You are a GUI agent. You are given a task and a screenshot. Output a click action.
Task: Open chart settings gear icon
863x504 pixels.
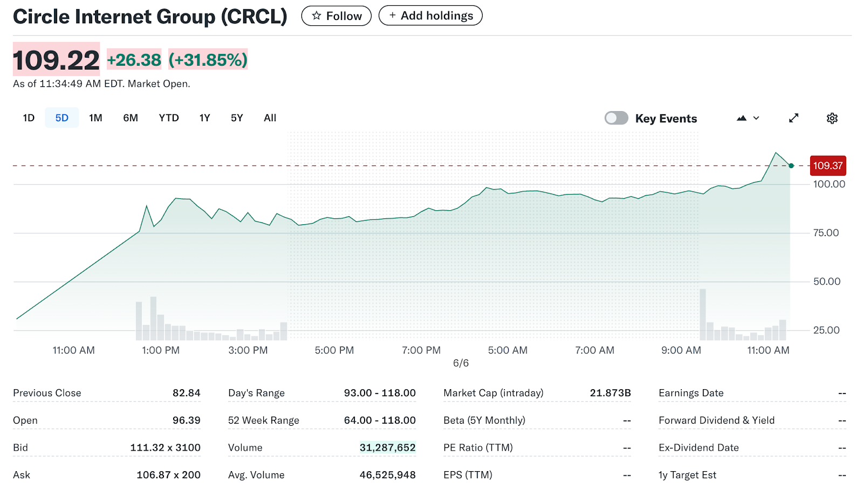coord(832,118)
